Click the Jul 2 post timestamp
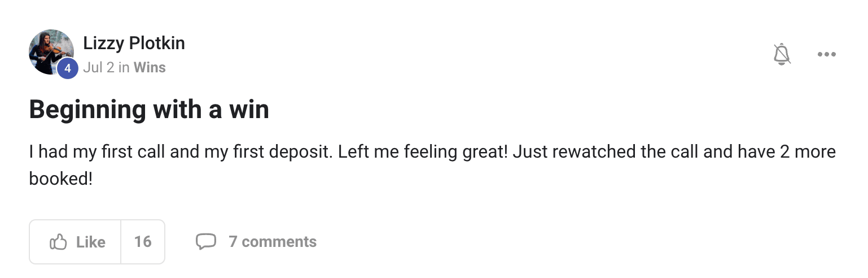Image resolution: width=868 pixels, height=278 pixels. click(x=99, y=67)
